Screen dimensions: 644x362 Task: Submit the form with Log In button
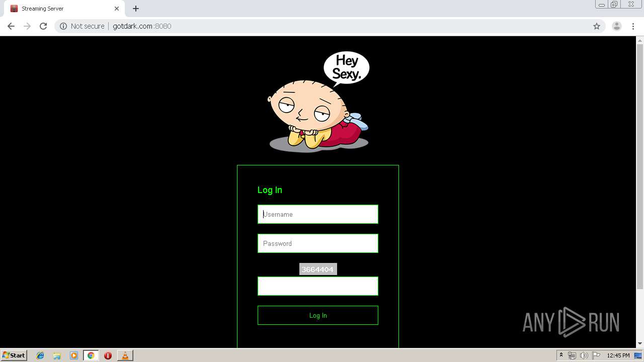[318, 315]
